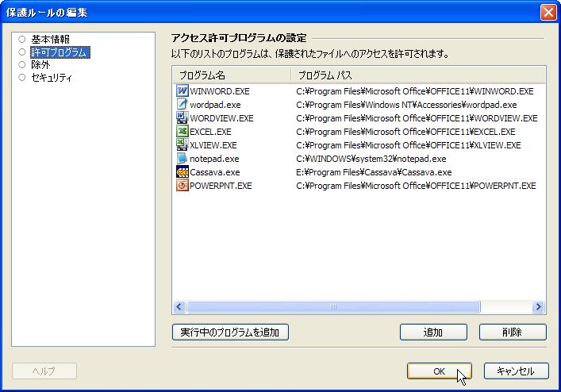Select the XLVIEW.EXE program name
This screenshot has height=392, width=561.
coord(213,145)
